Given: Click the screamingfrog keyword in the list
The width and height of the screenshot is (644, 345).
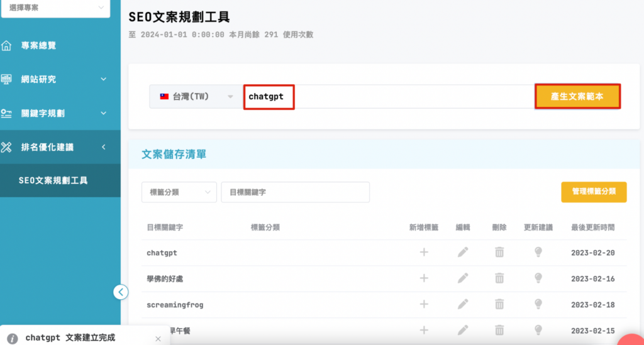Looking at the screenshot, I should (175, 305).
